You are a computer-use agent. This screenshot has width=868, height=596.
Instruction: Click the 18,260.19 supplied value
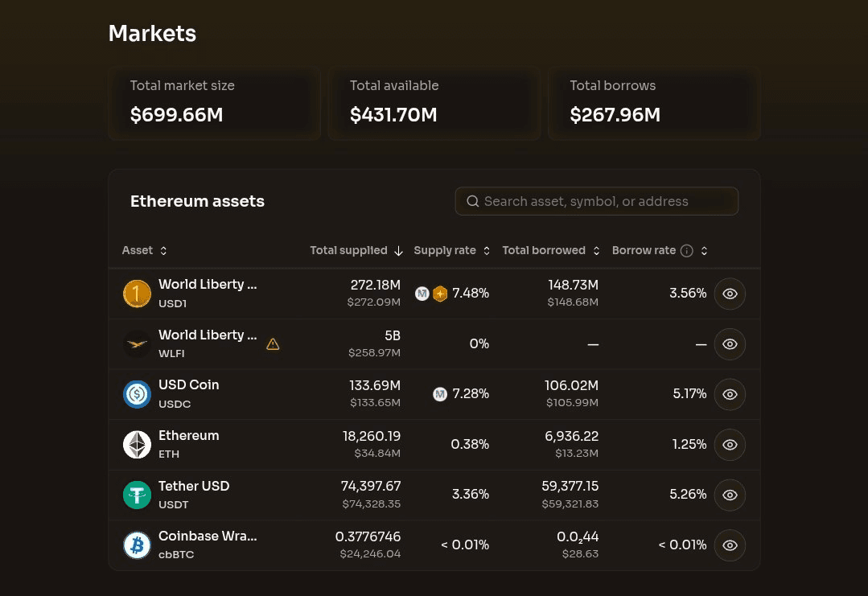372,436
